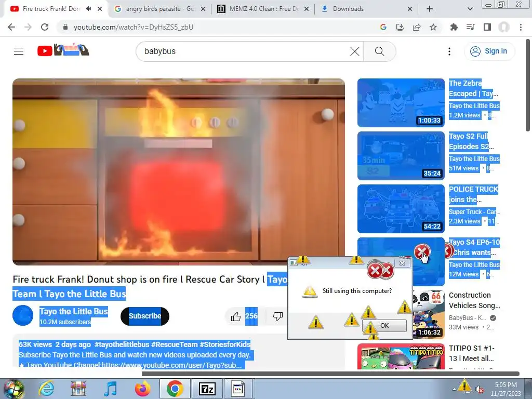Screen dimensions: 532x399
Task: Click the page vertical scrollbar thumb
Action: (x=528, y=85)
